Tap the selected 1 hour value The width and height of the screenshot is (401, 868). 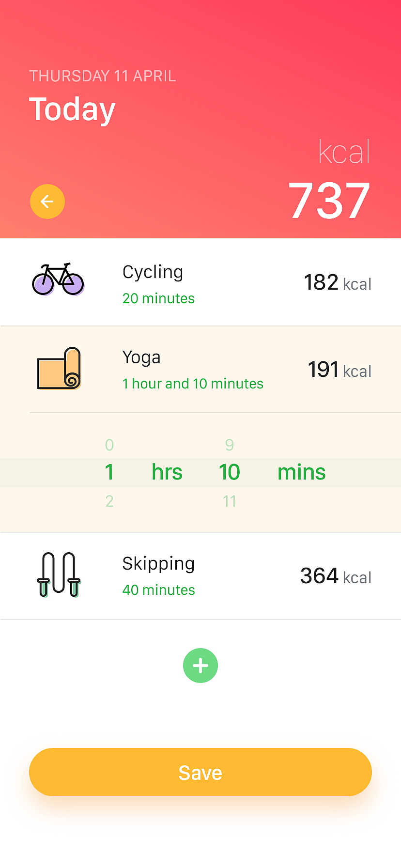[x=109, y=472]
